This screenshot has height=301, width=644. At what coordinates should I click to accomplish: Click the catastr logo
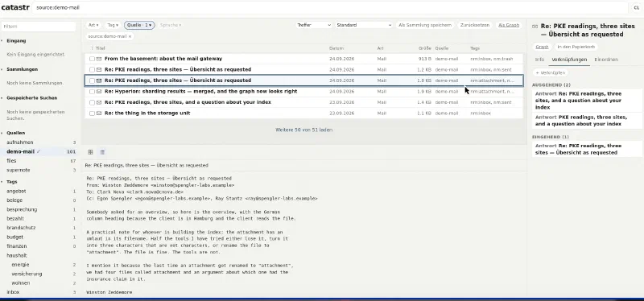15,7
